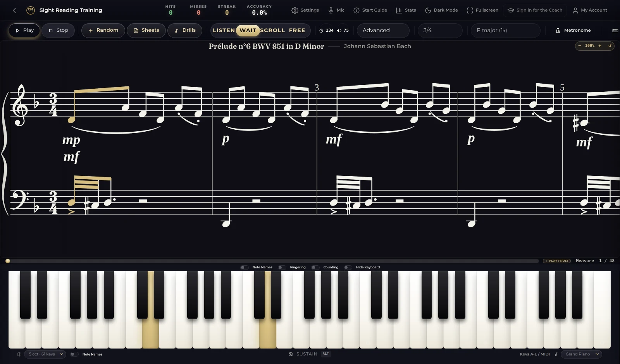Start playback with Play button
This screenshot has height=364, width=620.
[24, 31]
